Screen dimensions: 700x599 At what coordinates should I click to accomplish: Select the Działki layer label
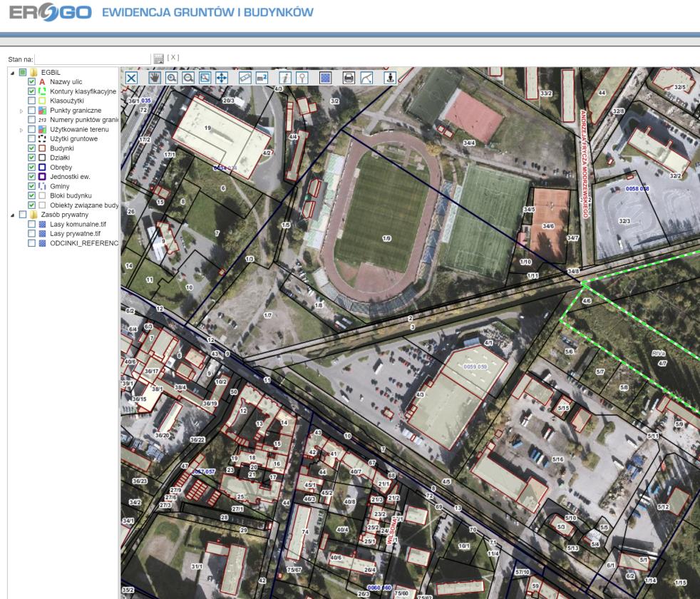(x=60, y=158)
